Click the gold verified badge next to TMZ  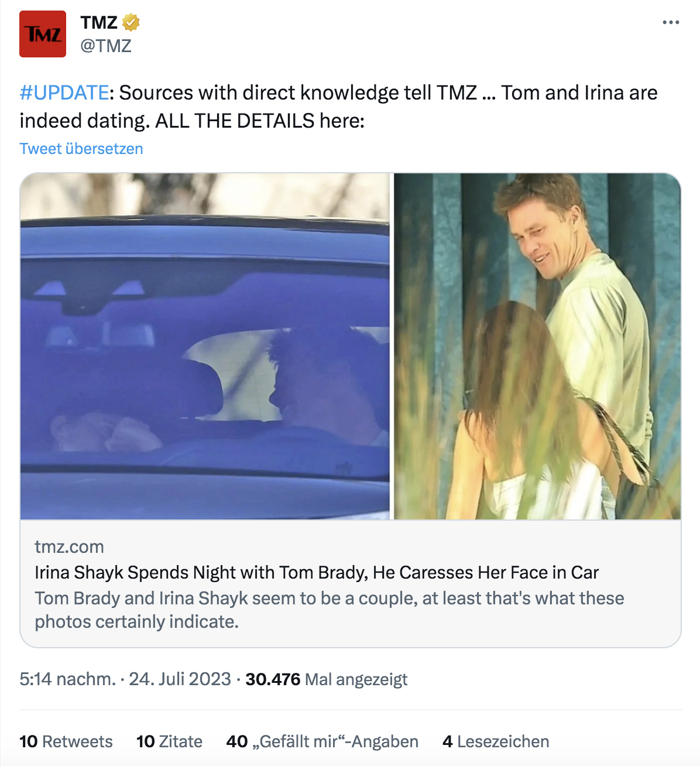click(131, 23)
